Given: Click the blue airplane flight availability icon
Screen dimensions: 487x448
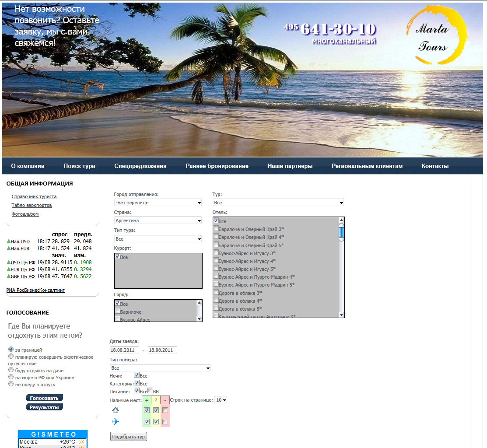Looking at the screenshot, I should tap(116, 421).
